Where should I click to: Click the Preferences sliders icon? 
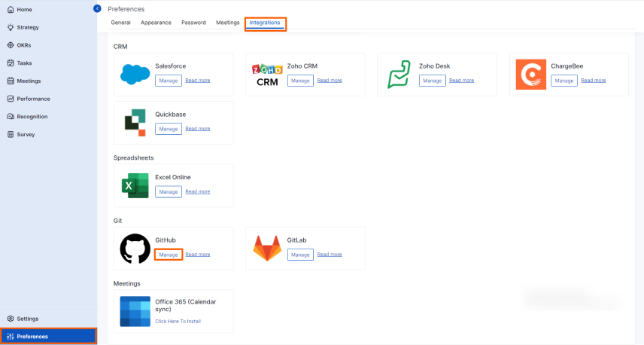(x=11, y=337)
